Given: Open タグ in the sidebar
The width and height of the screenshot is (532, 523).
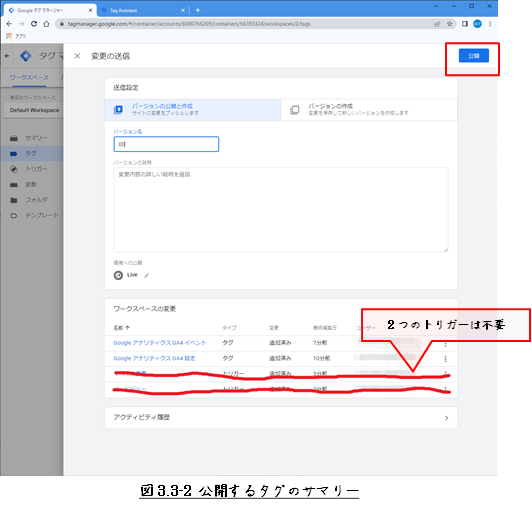Looking at the screenshot, I should [31, 153].
